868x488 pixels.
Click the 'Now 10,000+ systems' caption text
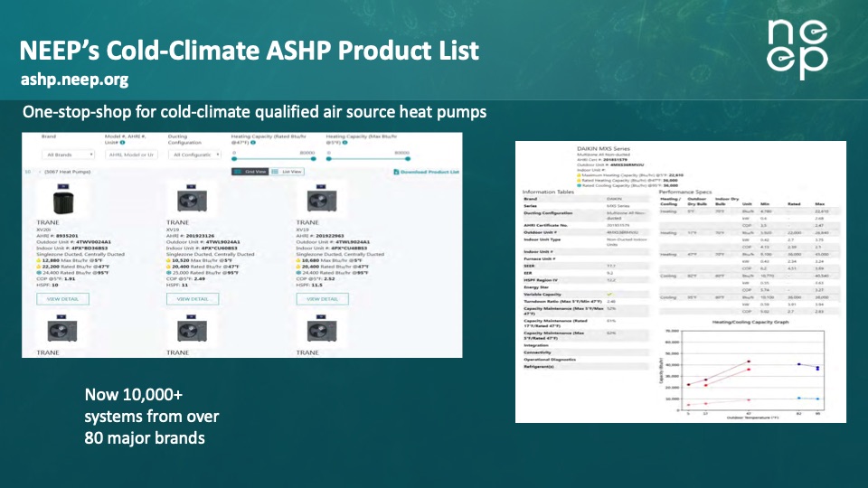pos(152,416)
